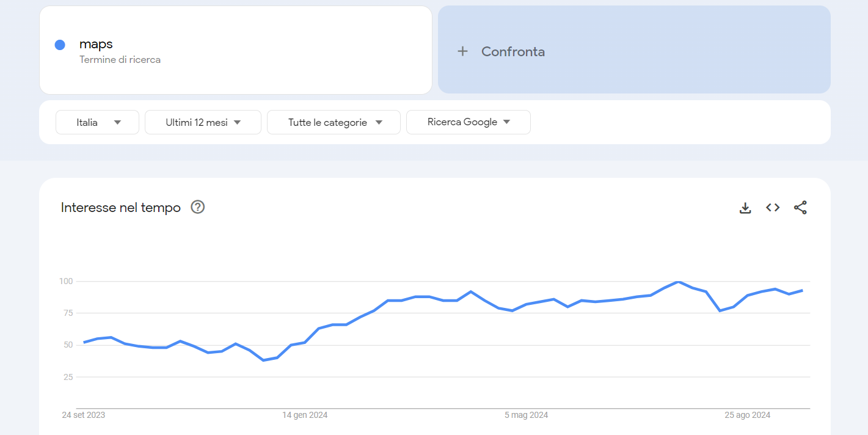Expand the Ricerca Google search type
The image size is (868, 435).
(468, 122)
